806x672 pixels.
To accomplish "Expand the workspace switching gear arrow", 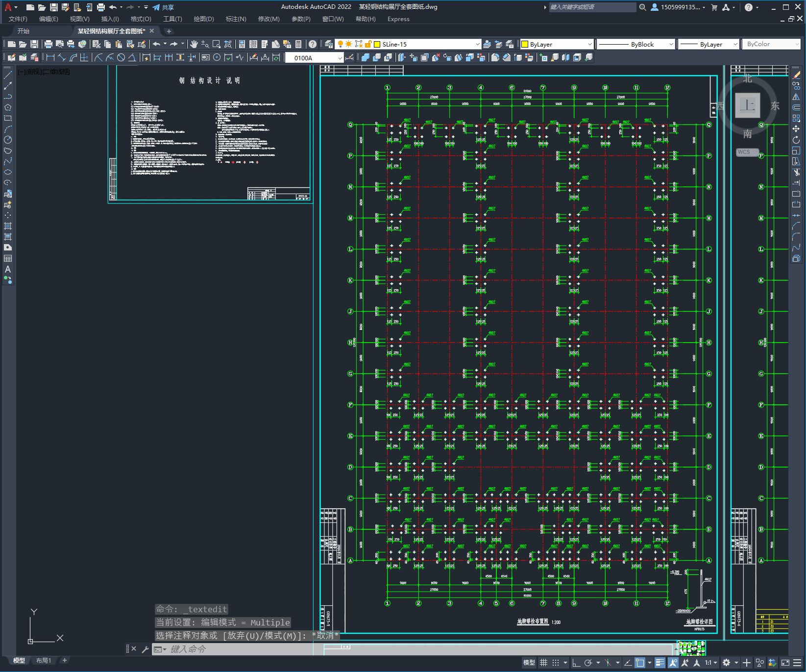I will click(x=736, y=663).
